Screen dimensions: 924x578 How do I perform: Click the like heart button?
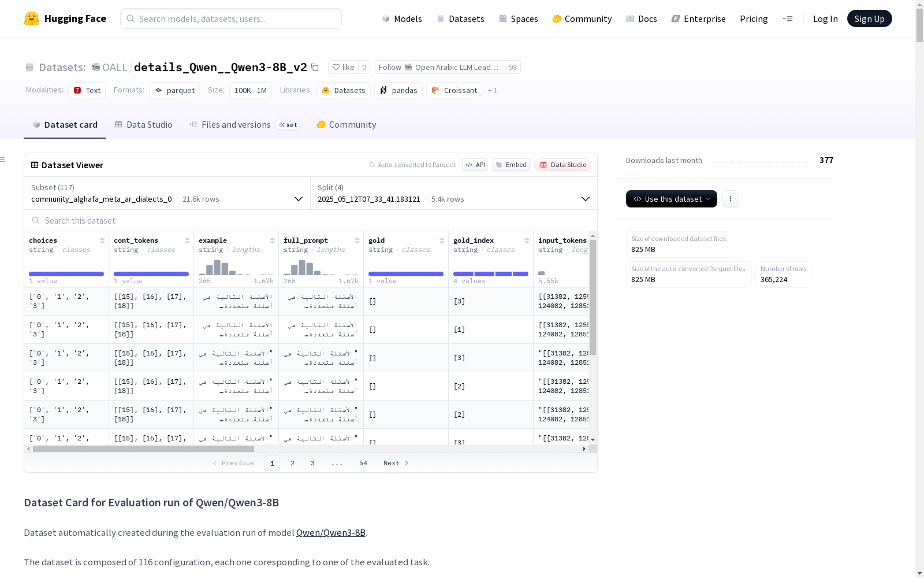coord(344,67)
